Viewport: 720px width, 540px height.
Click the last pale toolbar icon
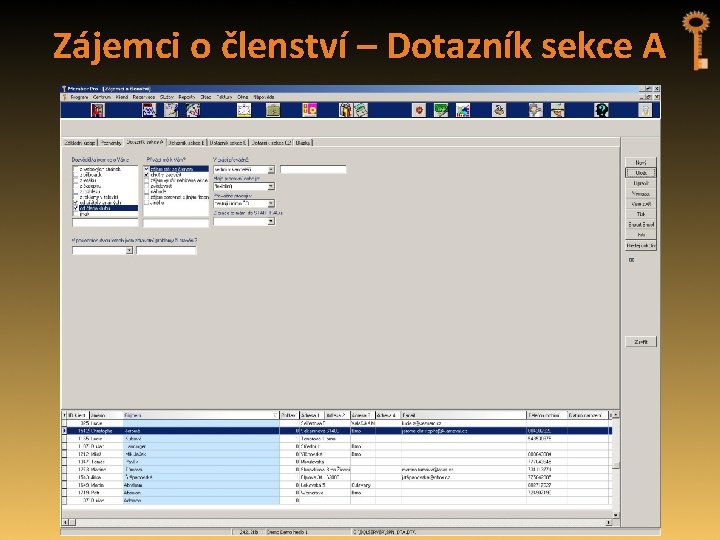[645, 110]
